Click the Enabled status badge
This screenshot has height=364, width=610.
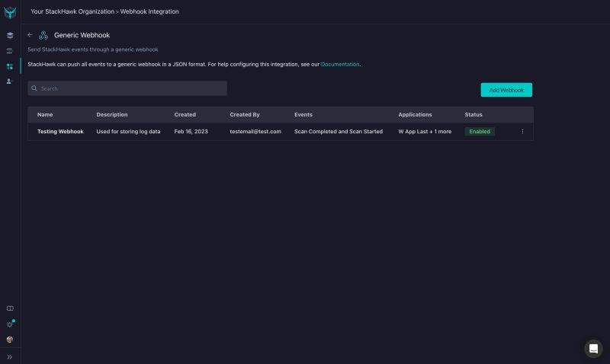point(480,131)
